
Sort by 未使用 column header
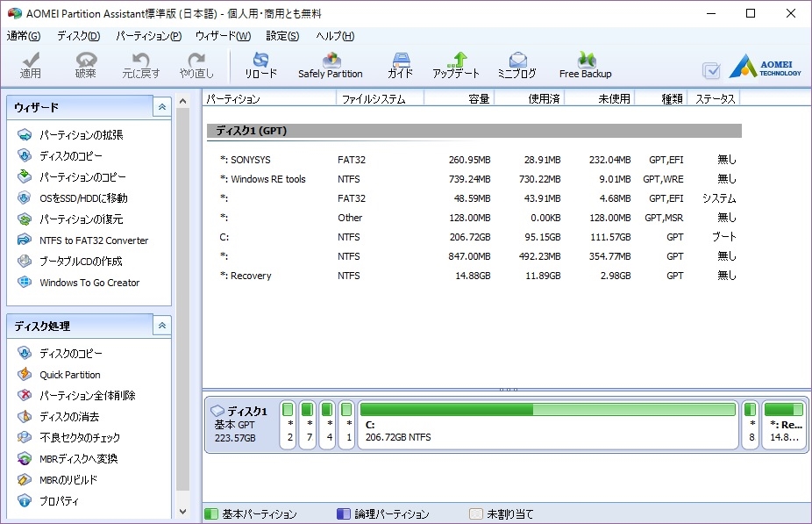click(600, 98)
